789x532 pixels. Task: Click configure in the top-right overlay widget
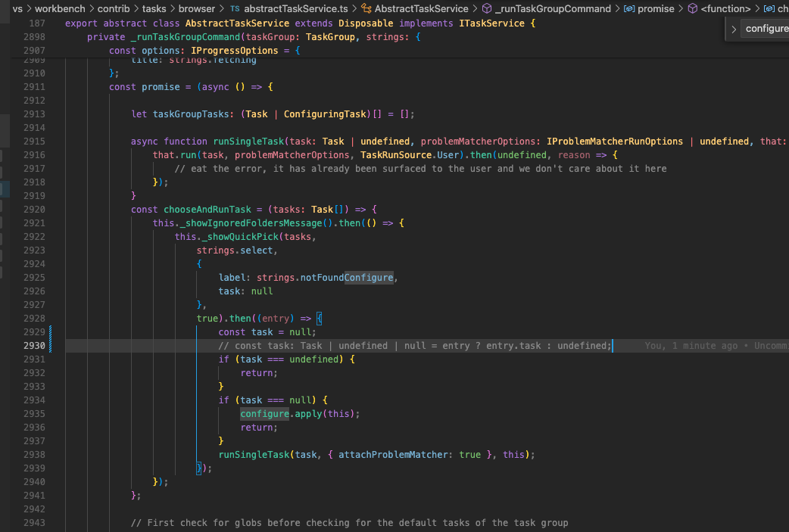point(767,28)
